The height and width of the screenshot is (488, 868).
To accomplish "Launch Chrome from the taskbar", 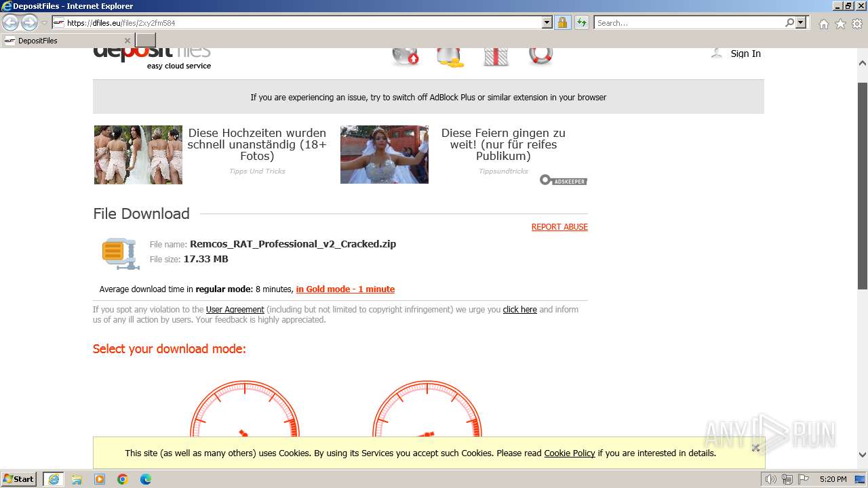I will [123, 479].
